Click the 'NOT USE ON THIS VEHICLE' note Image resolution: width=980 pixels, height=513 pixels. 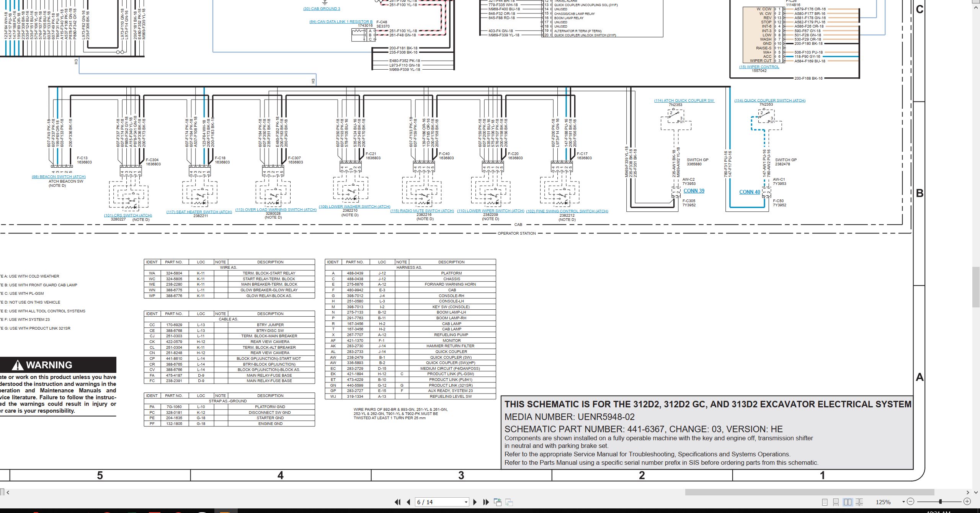(30, 302)
